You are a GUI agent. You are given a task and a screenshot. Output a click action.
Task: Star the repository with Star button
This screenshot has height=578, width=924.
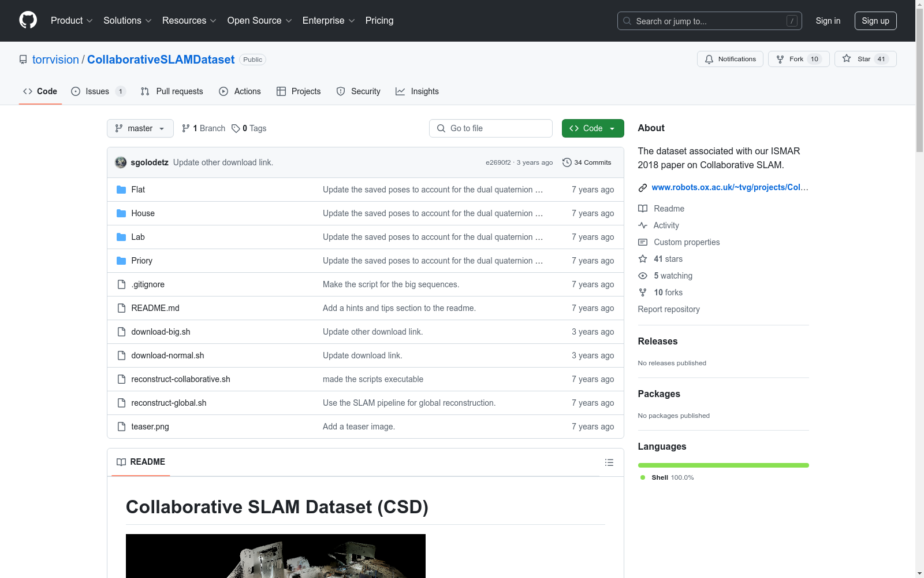point(865,59)
